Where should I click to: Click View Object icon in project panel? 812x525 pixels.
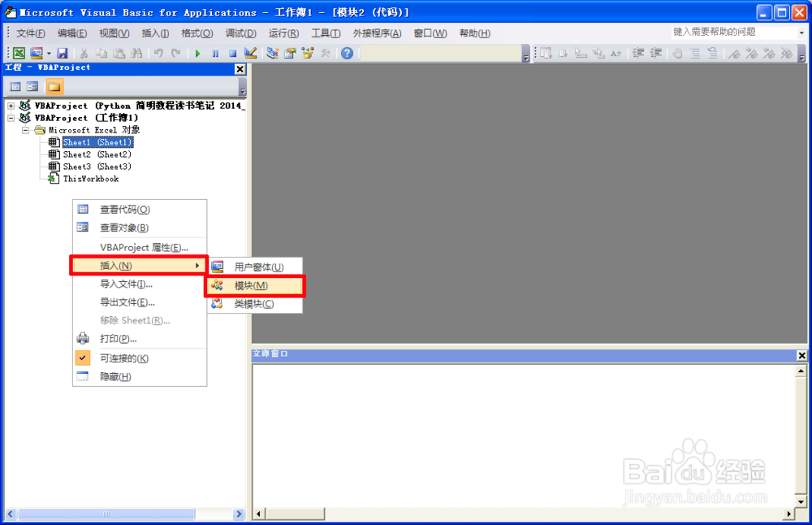(x=32, y=86)
